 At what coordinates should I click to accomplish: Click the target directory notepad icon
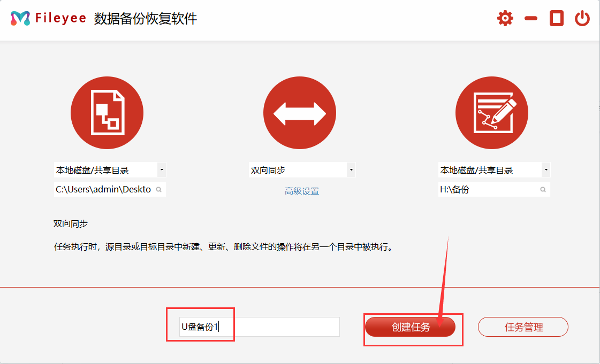click(491, 113)
